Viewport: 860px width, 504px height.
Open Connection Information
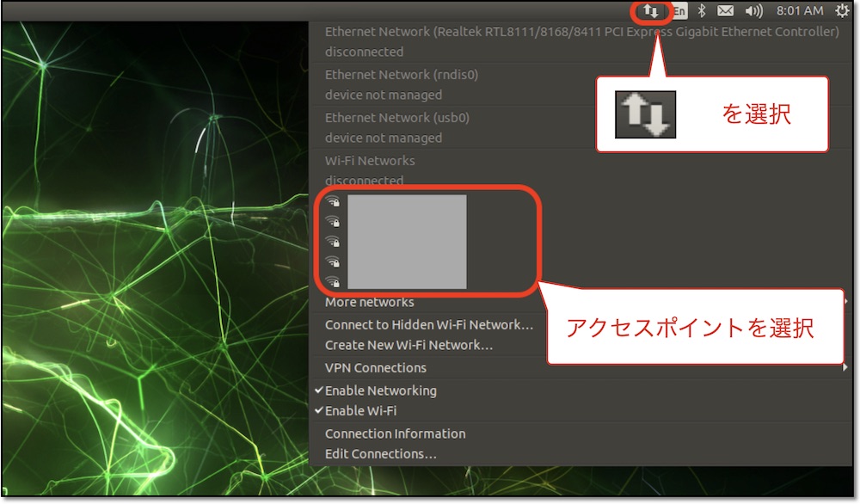point(395,433)
